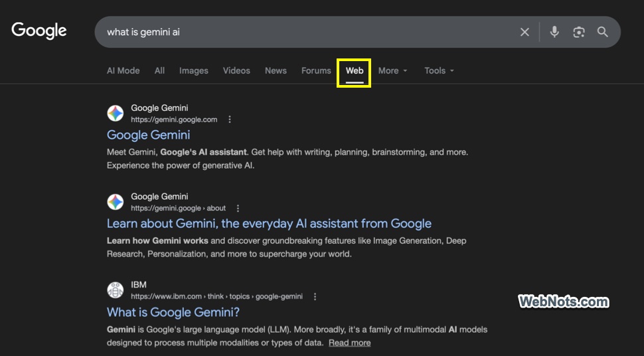
Task: Click Gemini favicon beside gemini.google about result
Action: 116,202
